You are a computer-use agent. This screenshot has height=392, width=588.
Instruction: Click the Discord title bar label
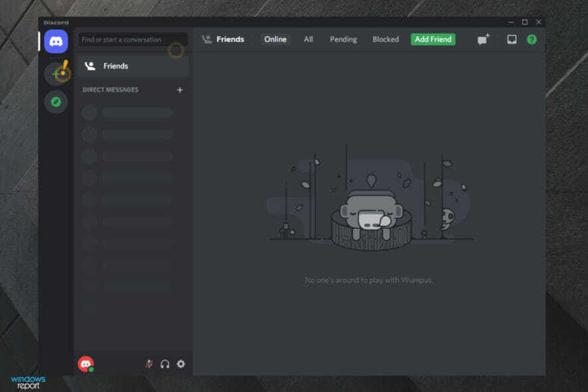(56, 22)
